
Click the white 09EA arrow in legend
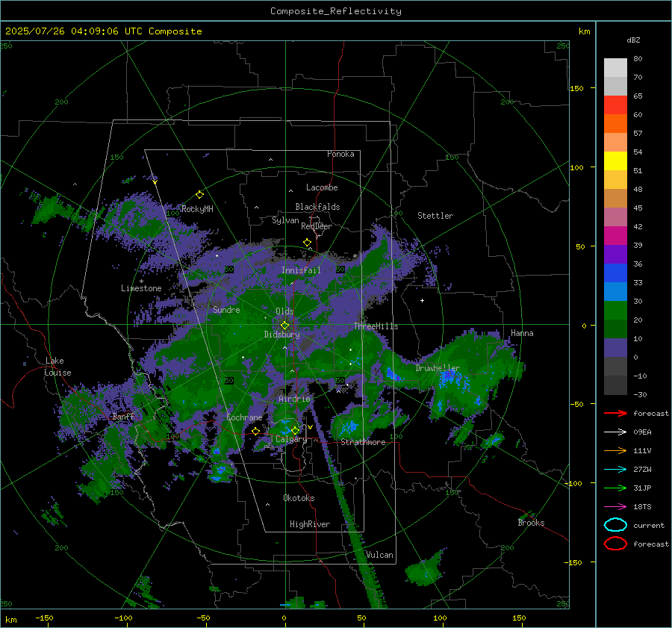point(615,432)
